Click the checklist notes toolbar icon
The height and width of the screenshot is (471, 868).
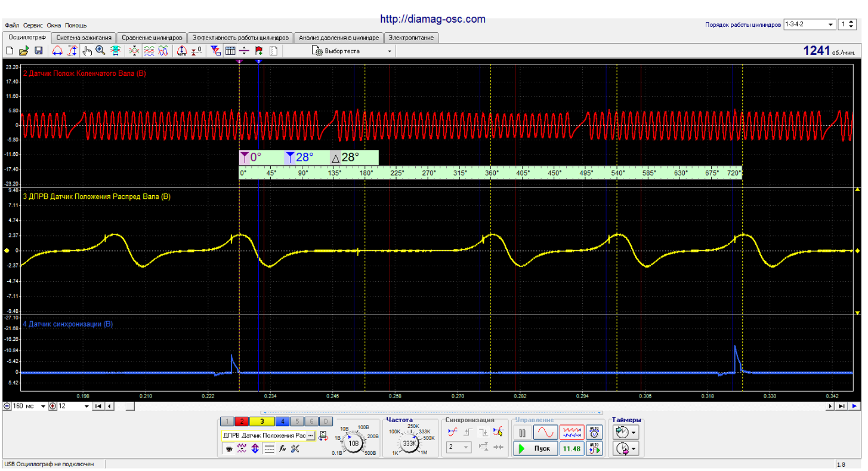tap(273, 51)
